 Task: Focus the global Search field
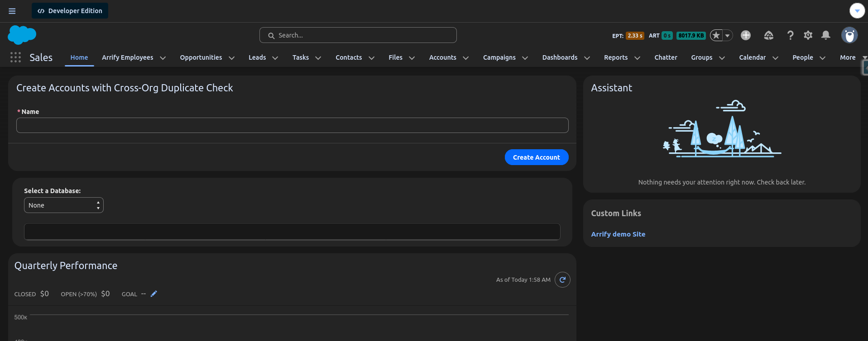358,35
